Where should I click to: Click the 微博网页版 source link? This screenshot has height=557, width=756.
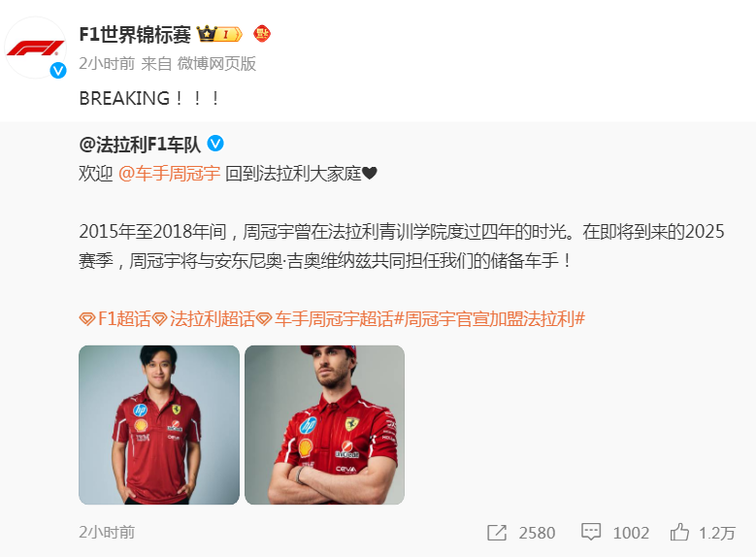216,64
